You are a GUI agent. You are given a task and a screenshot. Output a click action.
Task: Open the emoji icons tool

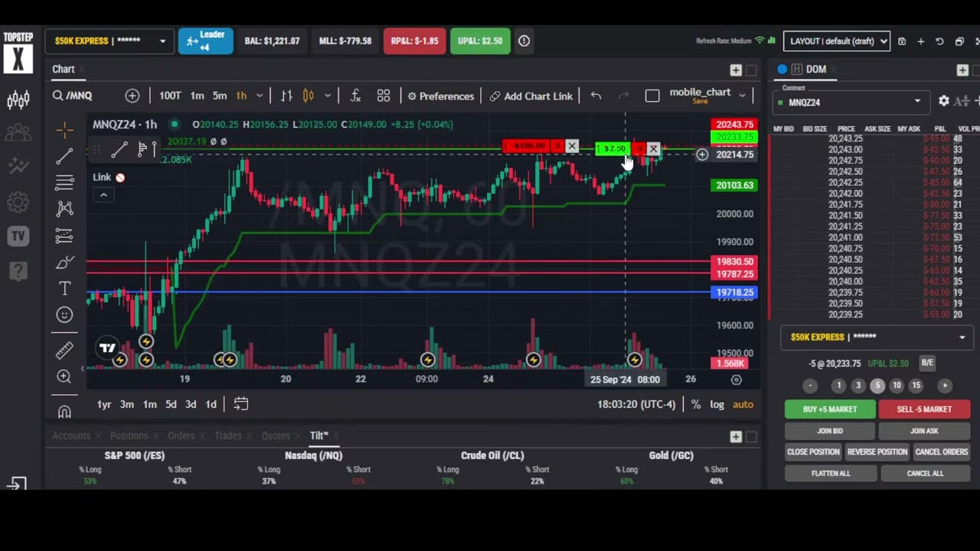click(x=64, y=315)
